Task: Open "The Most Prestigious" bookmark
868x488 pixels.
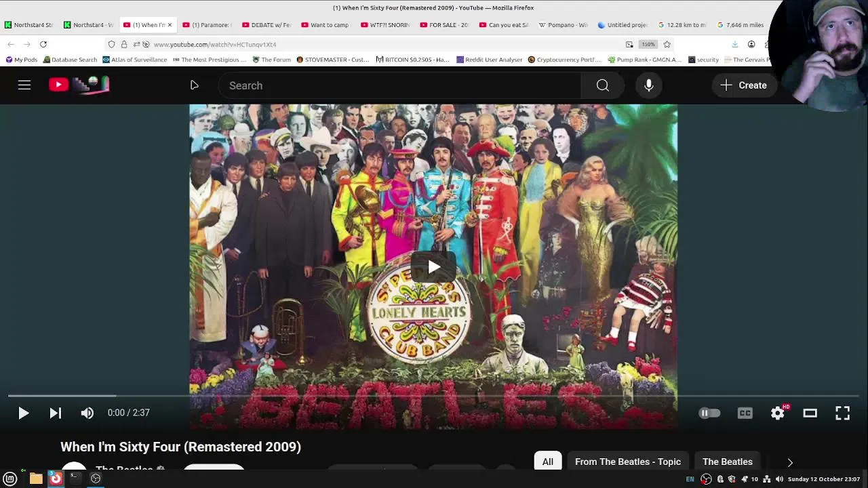Action: 210,60
